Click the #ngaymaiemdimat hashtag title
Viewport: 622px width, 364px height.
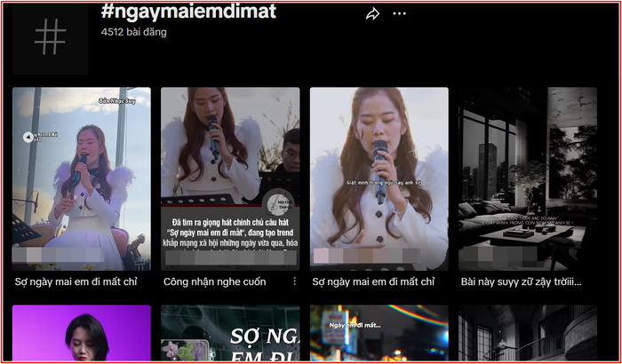(188, 12)
